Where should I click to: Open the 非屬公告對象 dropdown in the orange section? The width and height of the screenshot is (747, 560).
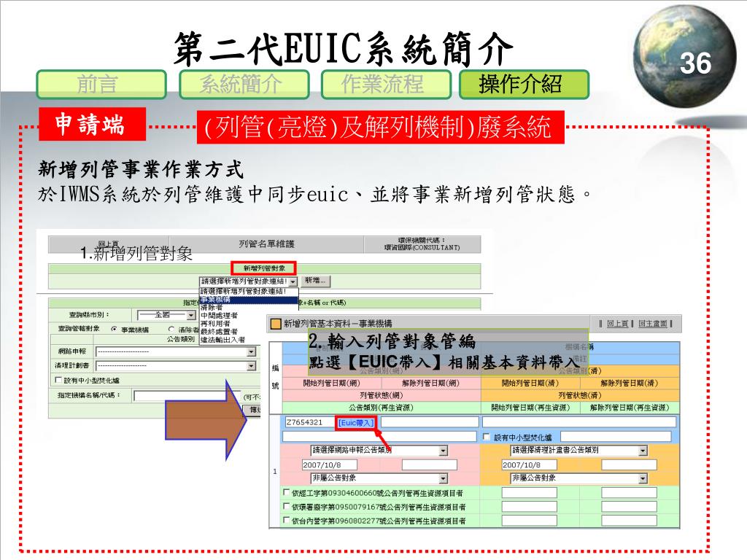(x=579, y=478)
